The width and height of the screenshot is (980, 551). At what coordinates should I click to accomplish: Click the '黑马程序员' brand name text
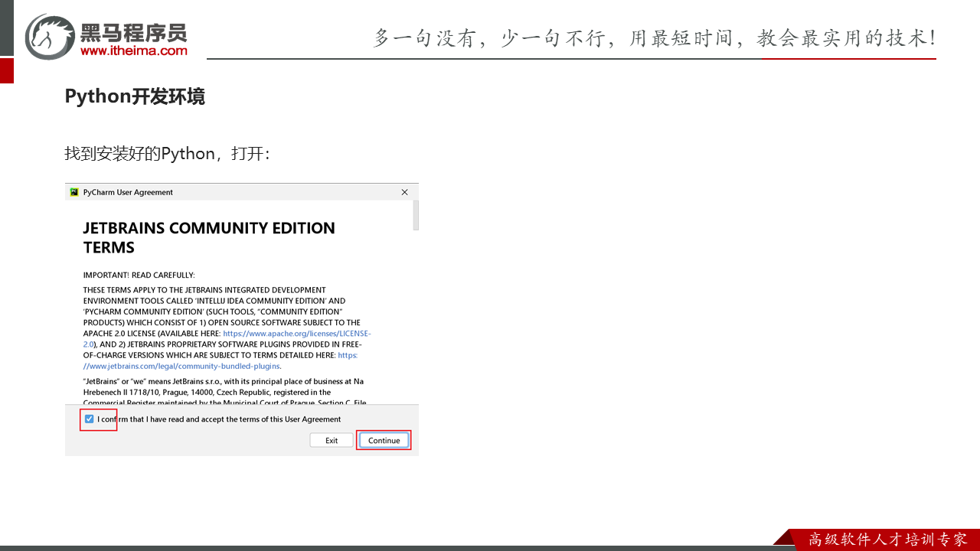click(134, 31)
